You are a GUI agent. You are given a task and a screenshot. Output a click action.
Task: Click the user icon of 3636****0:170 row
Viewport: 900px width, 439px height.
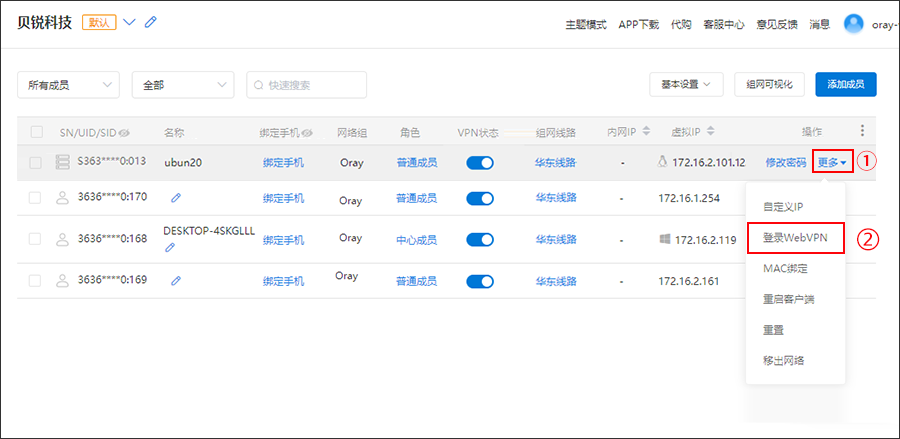pyautogui.click(x=61, y=198)
